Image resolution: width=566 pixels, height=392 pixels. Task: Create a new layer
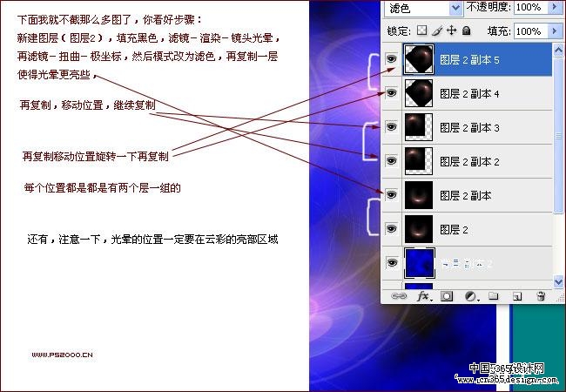[517, 296]
